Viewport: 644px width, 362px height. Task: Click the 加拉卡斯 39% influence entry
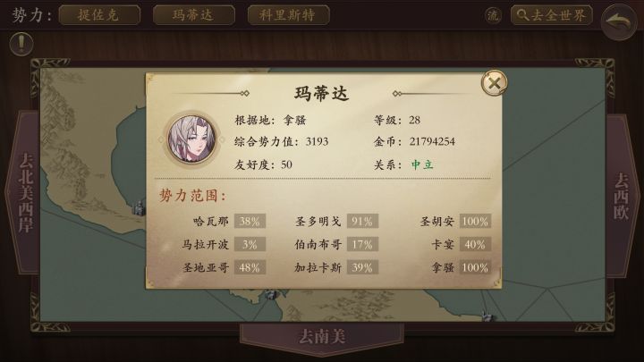point(336,267)
